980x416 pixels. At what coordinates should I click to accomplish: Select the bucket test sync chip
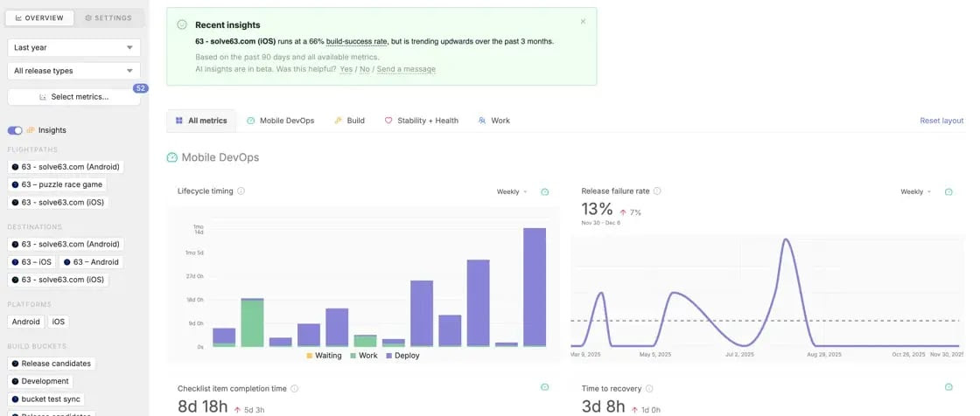(45, 399)
